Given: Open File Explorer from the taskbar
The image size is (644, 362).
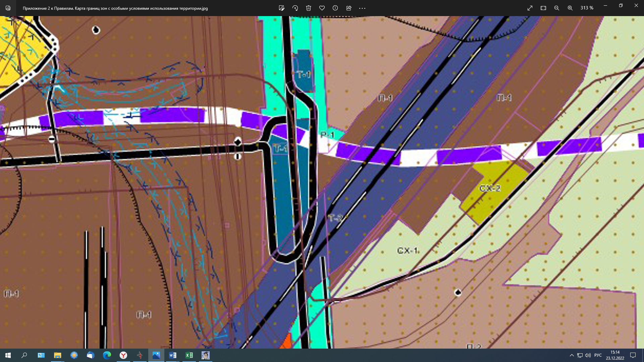Looking at the screenshot, I should (x=57, y=355).
